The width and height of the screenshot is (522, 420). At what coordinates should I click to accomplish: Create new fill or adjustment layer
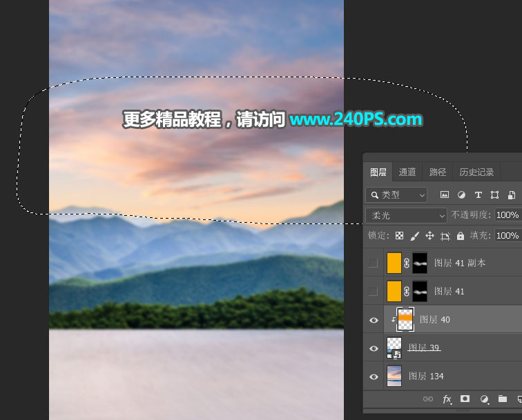tap(485, 399)
